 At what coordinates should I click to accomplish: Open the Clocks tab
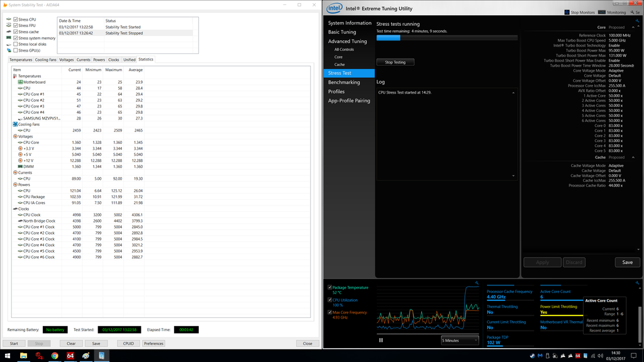point(114,60)
